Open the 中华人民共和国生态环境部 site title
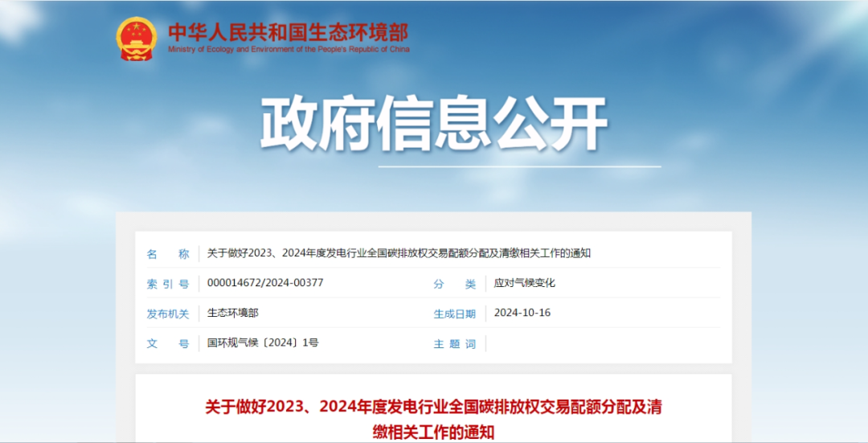 pos(288,31)
